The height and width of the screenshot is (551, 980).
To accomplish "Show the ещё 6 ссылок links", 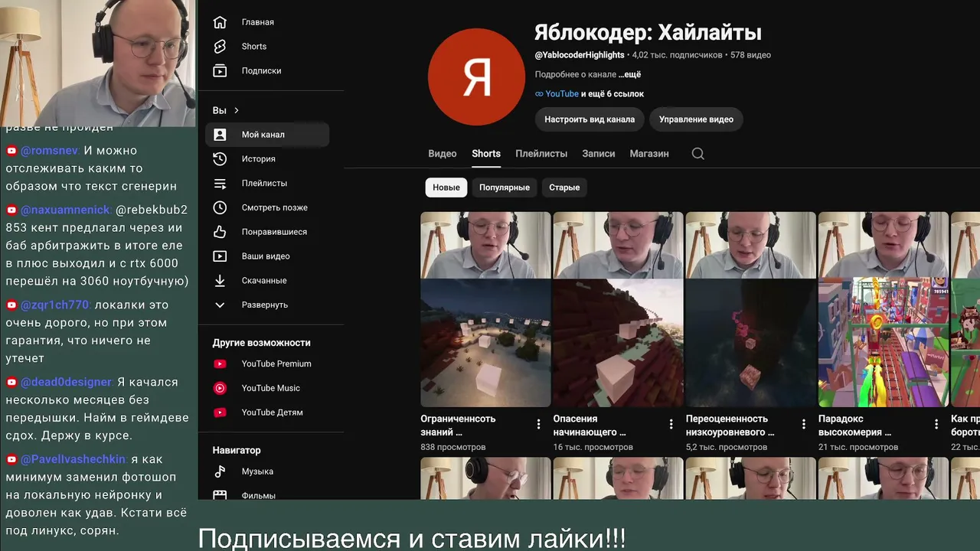I will click(612, 94).
